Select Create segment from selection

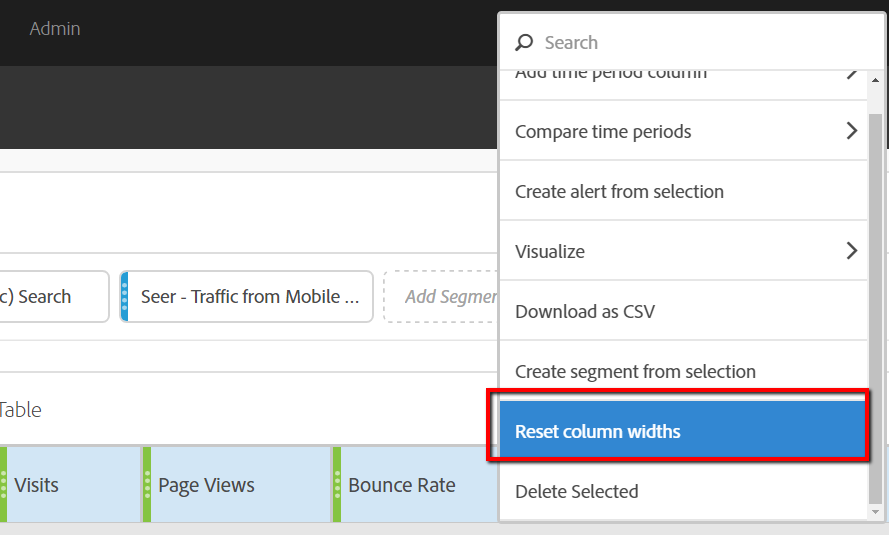(635, 372)
